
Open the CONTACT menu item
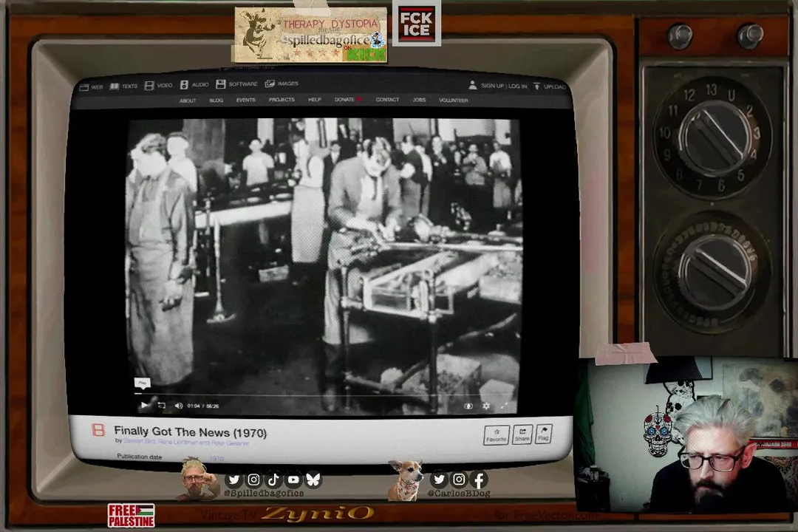tap(387, 100)
